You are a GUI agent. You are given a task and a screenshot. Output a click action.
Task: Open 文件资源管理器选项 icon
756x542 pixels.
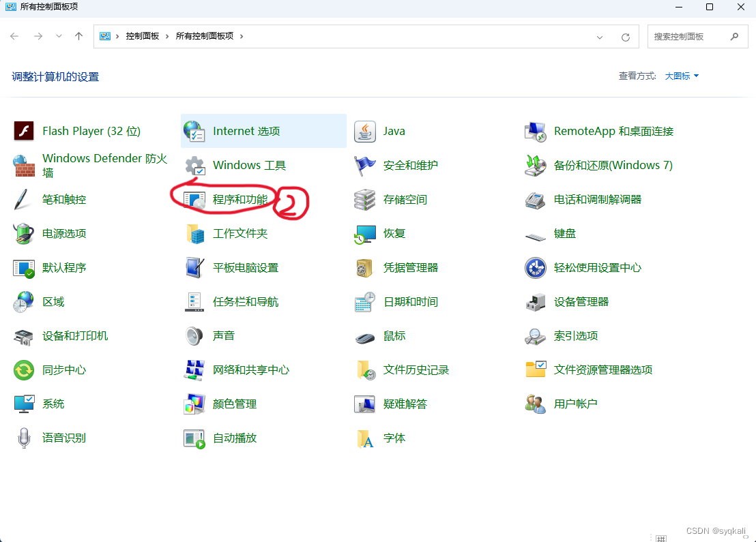click(535, 369)
